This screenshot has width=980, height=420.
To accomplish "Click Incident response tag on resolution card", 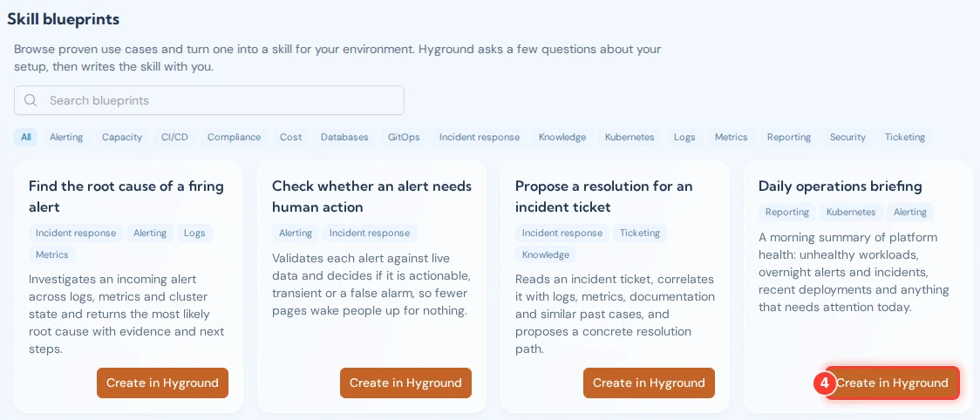I will [x=561, y=234].
